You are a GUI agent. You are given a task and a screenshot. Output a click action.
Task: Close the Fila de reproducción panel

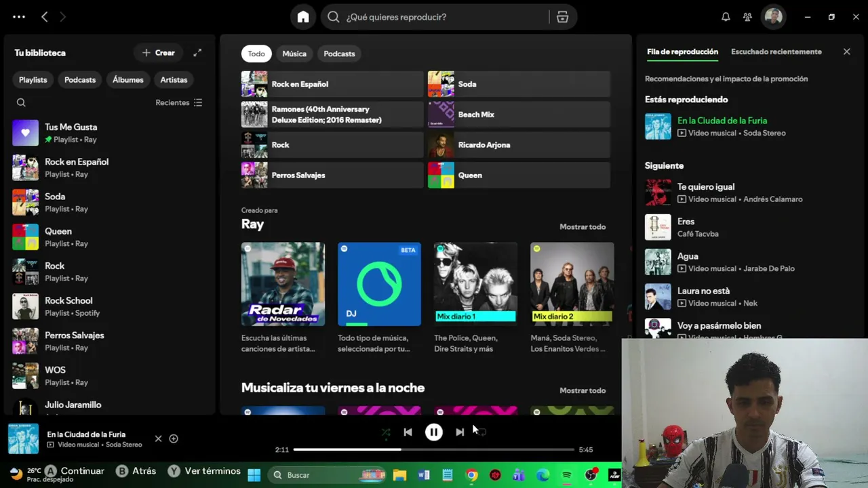click(847, 52)
